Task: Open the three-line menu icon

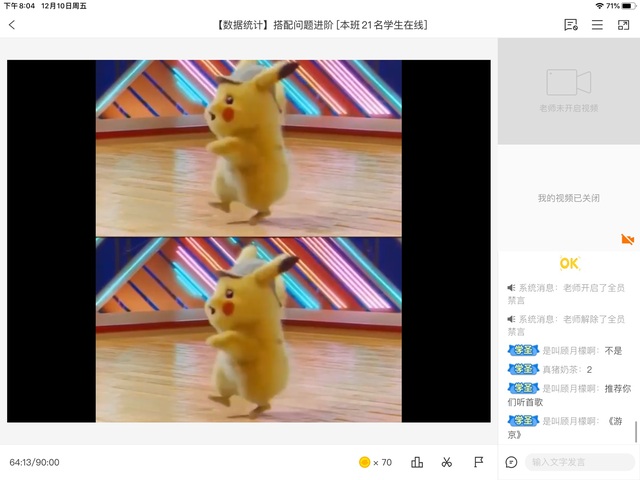Action: click(x=597, y=25)
